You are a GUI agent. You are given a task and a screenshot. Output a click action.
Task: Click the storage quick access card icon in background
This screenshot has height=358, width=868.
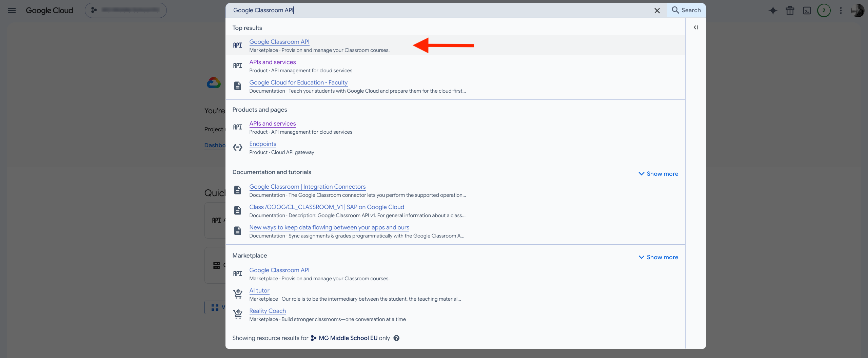[x=216, y=265]
